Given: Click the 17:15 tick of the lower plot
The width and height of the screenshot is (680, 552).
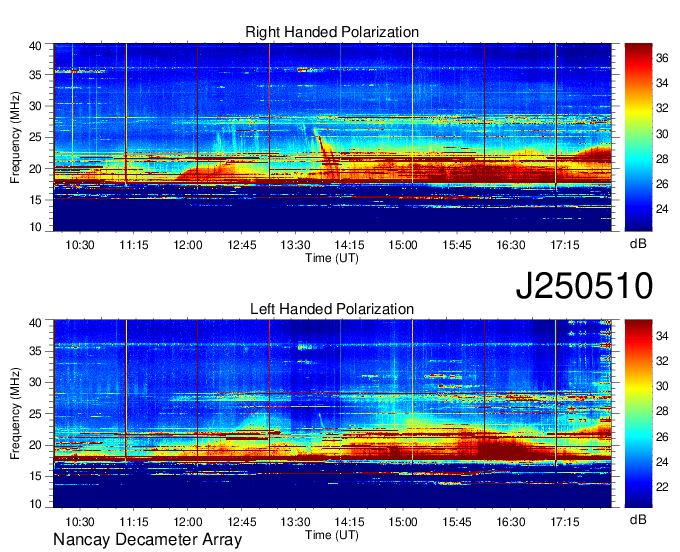Looking at the screenshot, I should pos(565,522).
